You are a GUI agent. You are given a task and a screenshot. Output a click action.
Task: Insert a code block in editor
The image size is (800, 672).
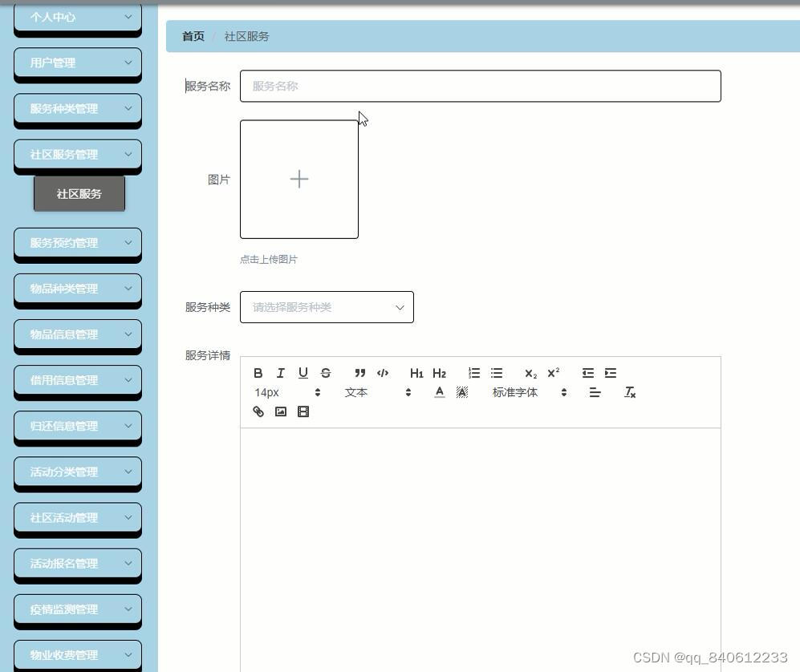click(383, 373)
